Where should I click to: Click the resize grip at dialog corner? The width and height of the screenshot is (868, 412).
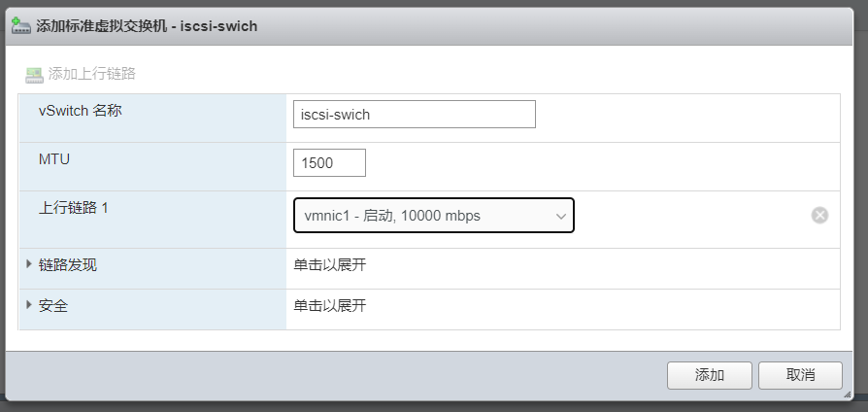(848, 395)
